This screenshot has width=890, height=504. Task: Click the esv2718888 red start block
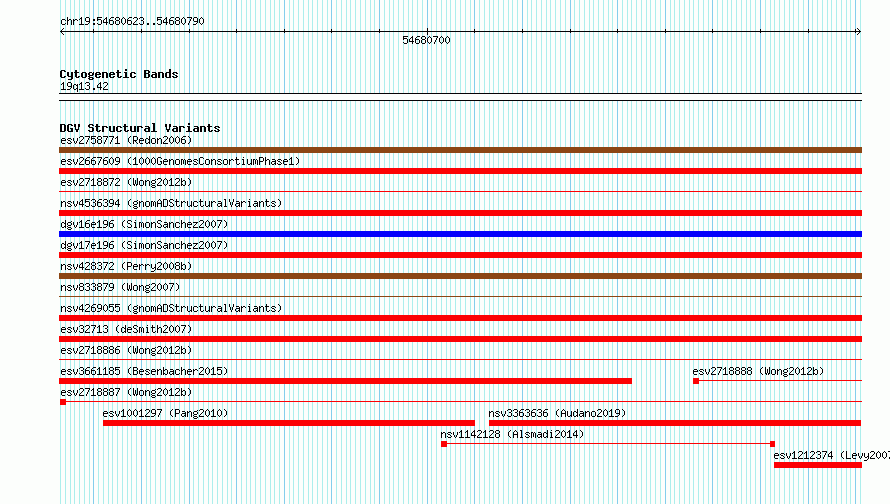tap(696, 381)
